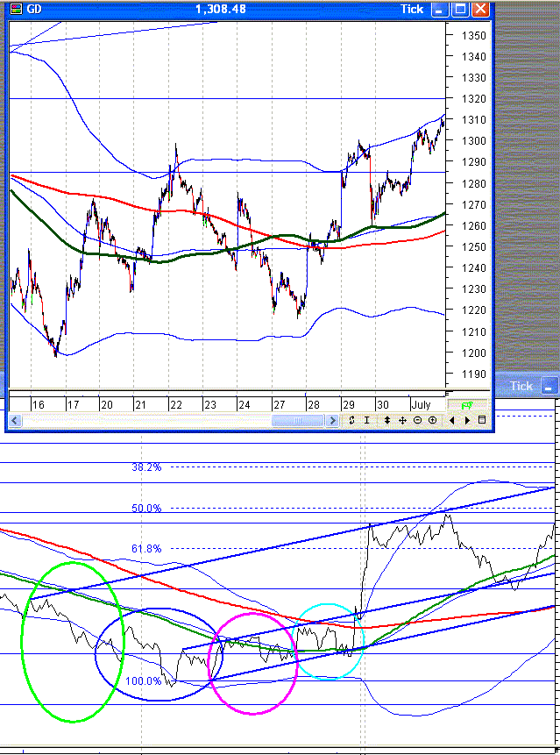Minimize the background Tick window
This screenshot has width=560, height=755.
click(549, 386)
